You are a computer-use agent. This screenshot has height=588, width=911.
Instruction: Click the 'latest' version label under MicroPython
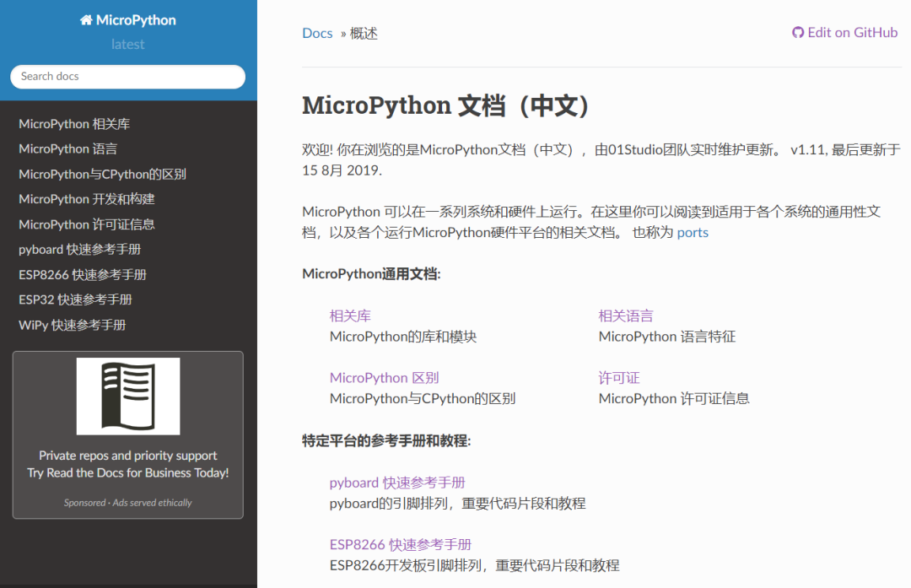(x=127, y=44)
